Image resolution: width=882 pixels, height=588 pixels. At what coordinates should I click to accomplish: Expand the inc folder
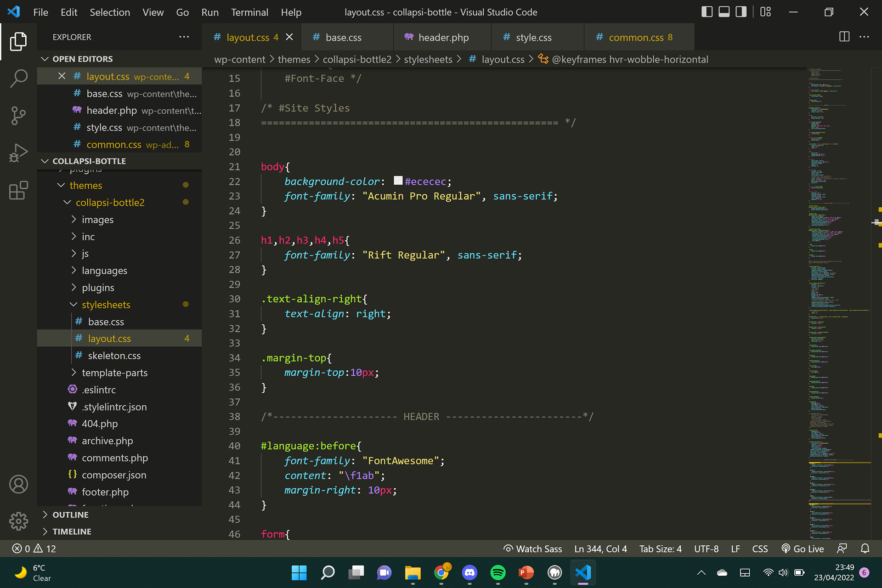(73, 237)
